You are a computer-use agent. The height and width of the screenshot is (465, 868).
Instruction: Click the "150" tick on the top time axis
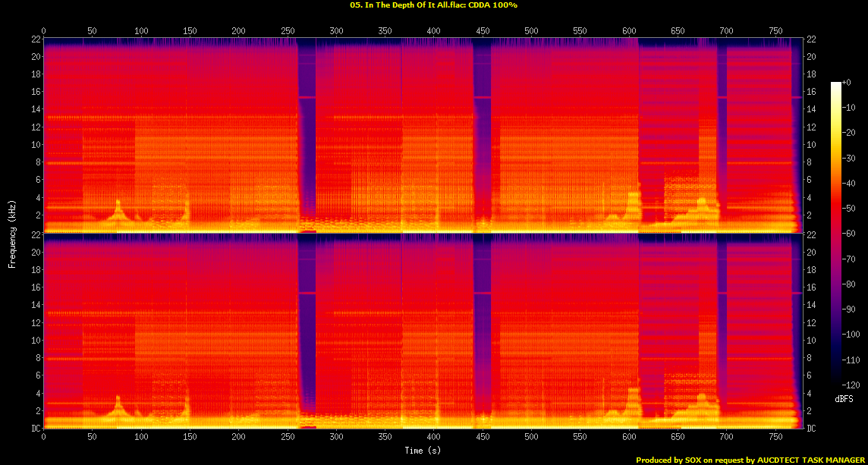[190, 30]
